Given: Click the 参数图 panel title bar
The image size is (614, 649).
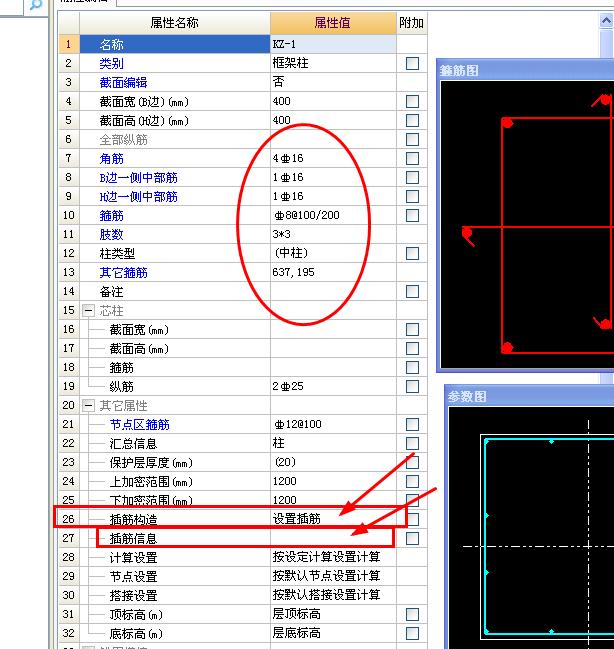Looking at the screenshot, I should coord(530,397).
